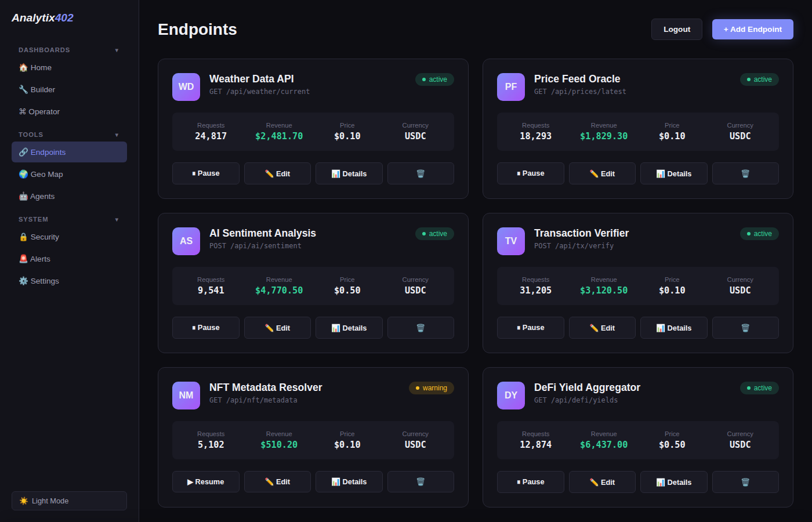Click the warning status badge on NFT Metadata Resolver
This screenshot has height=522, width=812.
tap(432, 387)
